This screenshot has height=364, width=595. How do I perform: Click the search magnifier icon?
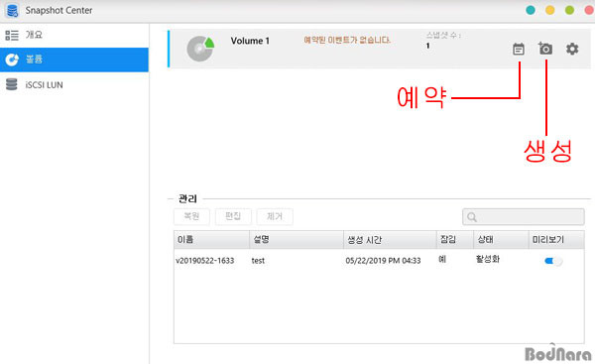472,217
